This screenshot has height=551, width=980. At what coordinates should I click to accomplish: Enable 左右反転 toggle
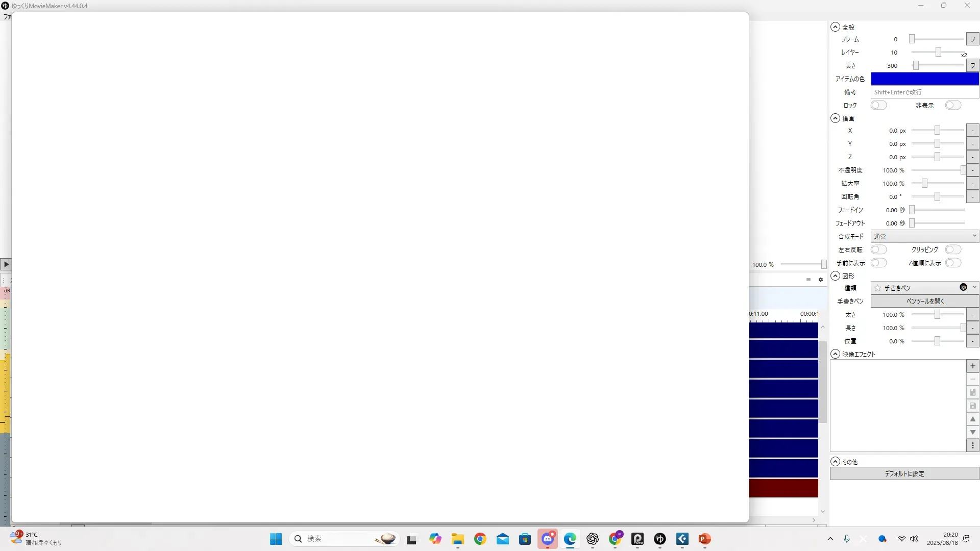point(878,250)
